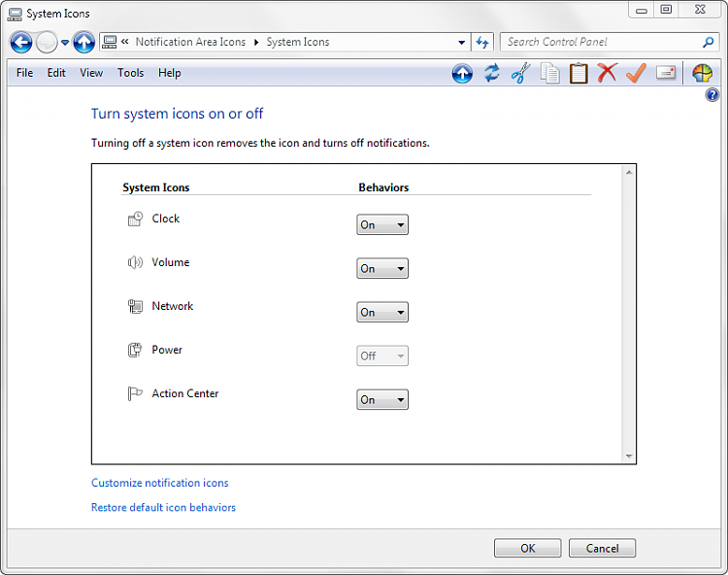Viewport: 728px width, 575px height.
Task: Close the System Icons window
Action: [700, 10]
